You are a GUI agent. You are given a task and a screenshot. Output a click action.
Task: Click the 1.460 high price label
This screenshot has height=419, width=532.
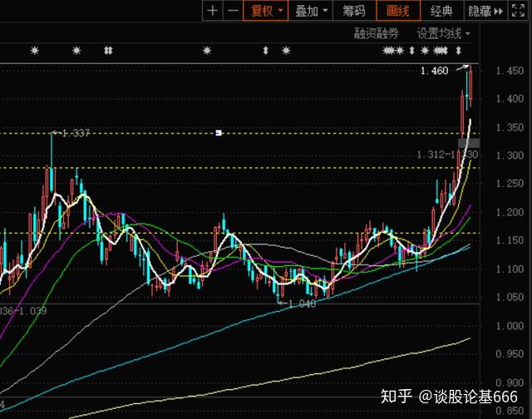[x=434, y=71]
